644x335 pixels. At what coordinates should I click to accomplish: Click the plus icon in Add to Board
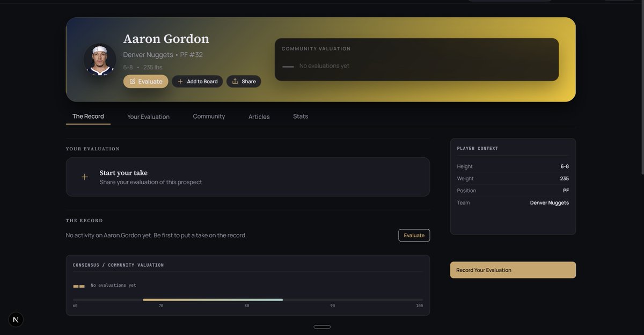click(x=180, y=82)
